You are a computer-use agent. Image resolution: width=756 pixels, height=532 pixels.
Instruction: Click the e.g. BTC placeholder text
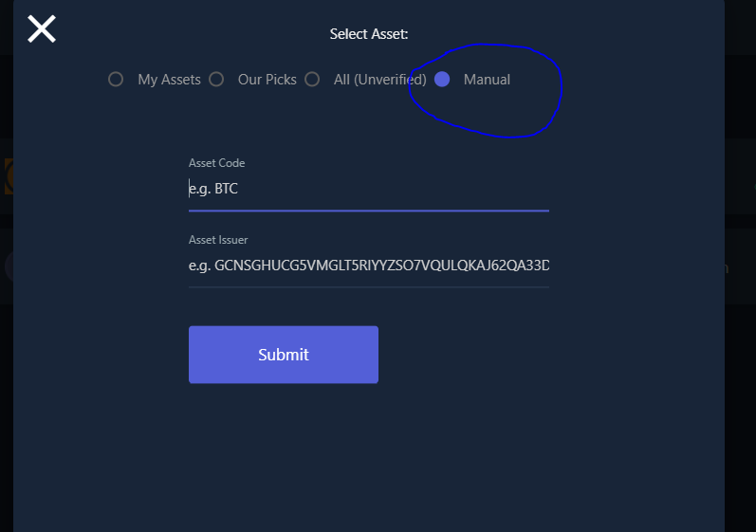pyautogui.click(x=213, y=189)
